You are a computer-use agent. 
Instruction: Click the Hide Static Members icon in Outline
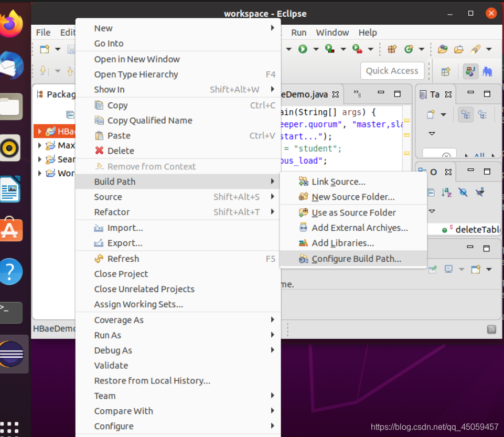coord(480,193)
